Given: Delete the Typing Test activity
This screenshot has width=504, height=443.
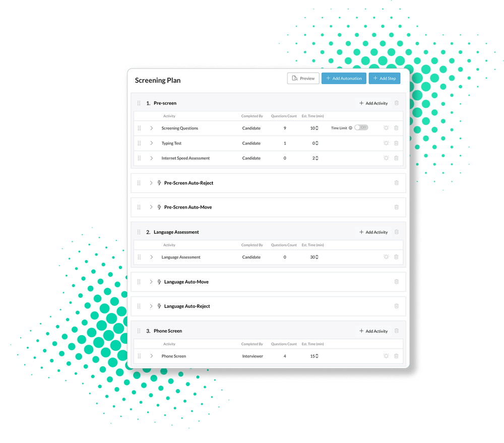Looking at the screenshot, I should point(396,143).
